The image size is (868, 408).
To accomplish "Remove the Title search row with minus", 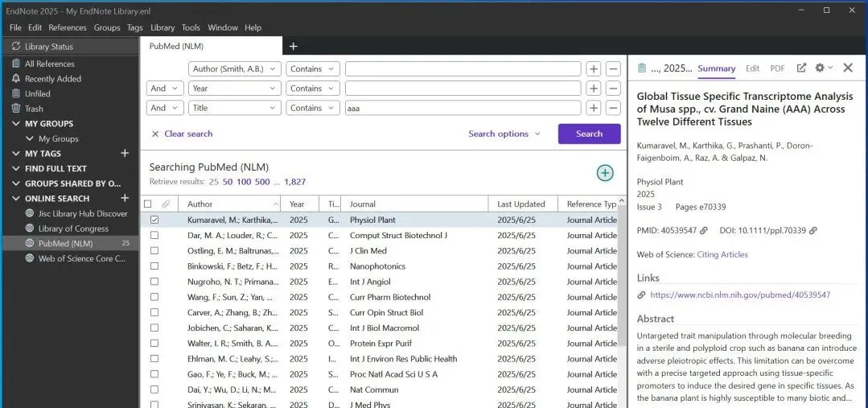I will click(x=613, y=108).
